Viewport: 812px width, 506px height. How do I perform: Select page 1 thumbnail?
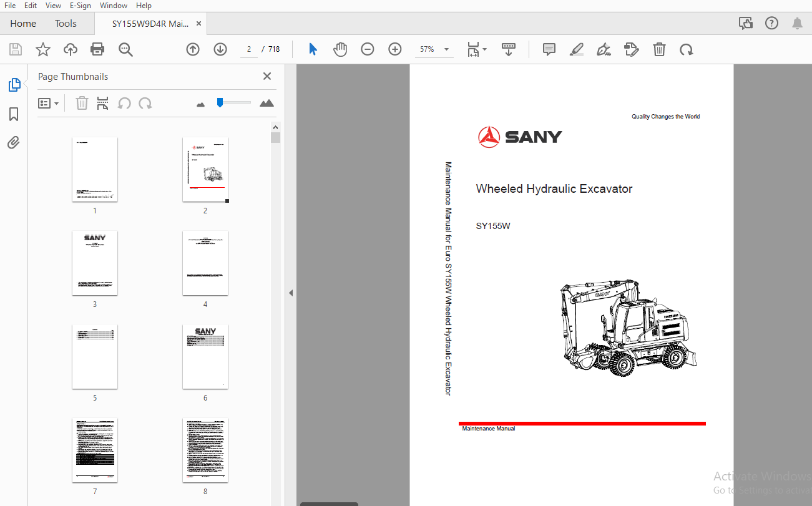pyautogui.click(x=95, y=170)
